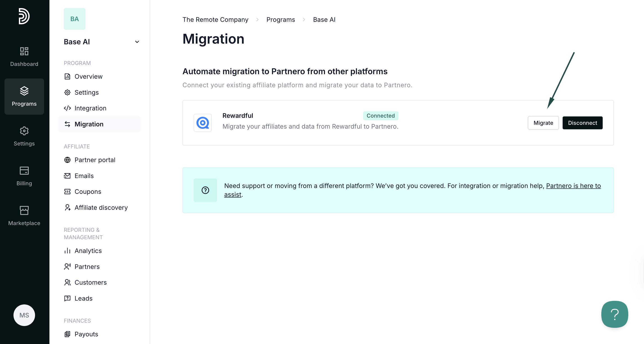This screenshot has height=344, width=644.
Task: Open the floating help chat button
Action: [x=614, y=314]
